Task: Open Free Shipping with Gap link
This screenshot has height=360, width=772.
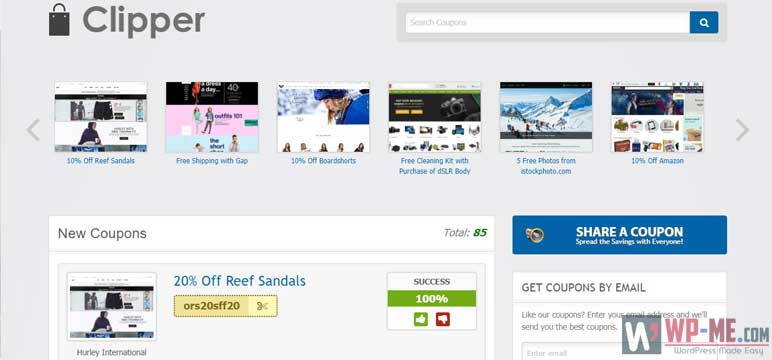Action: pos(212,161)
